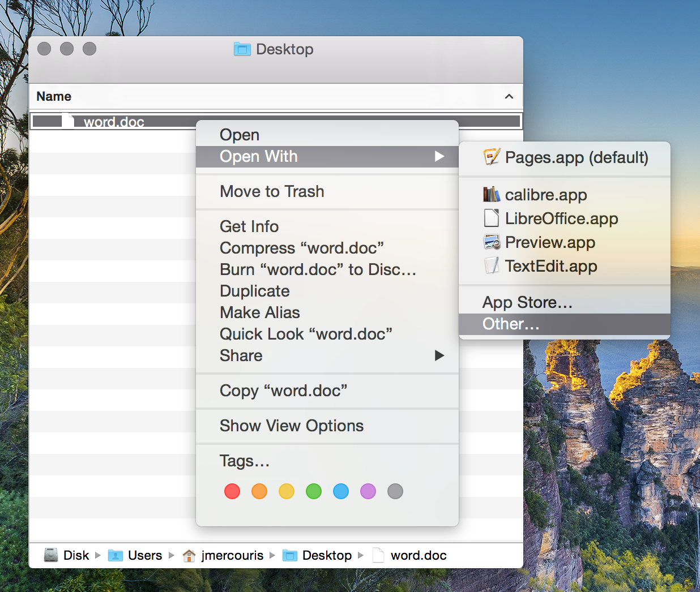Choose Open from the context menu

(327, 135)
